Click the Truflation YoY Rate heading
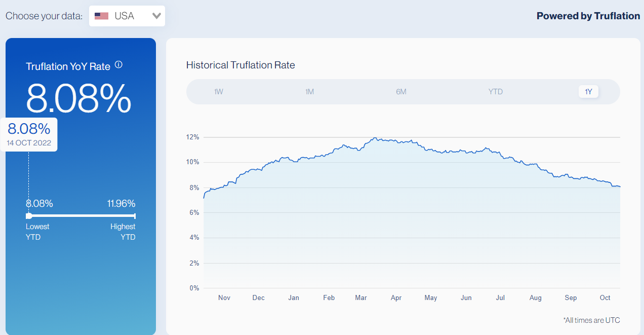 [x=68, y=66]
